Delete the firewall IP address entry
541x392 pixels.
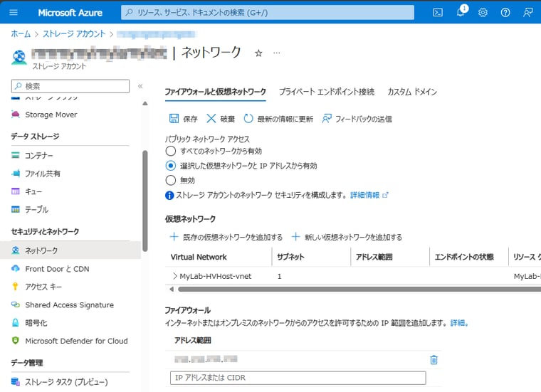434,360
